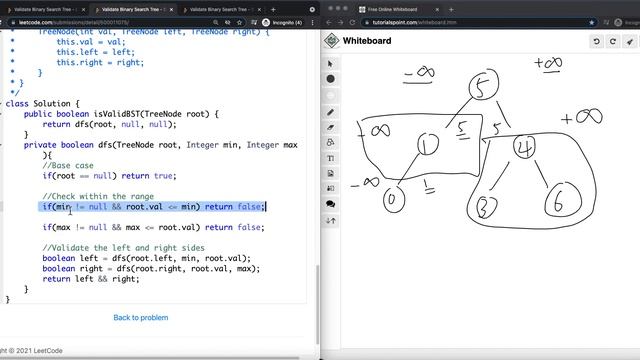Undo last whiteboard stroke
The image size is (640, 360).
[596, 41]
